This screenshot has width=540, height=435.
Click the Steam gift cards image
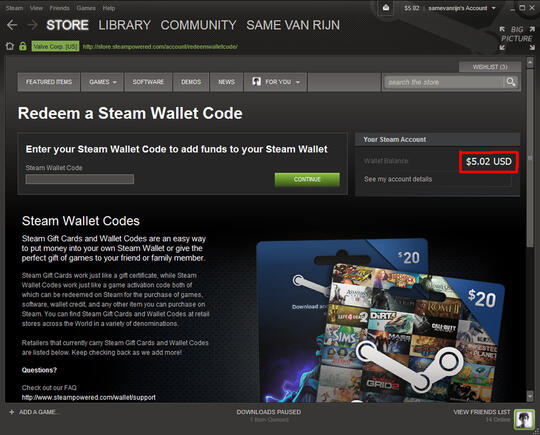(x=380, y=320)
